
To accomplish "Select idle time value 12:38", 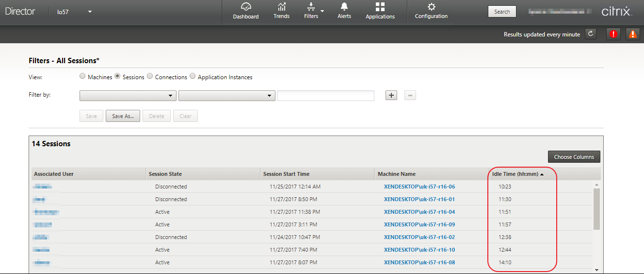I will point(505,237).
